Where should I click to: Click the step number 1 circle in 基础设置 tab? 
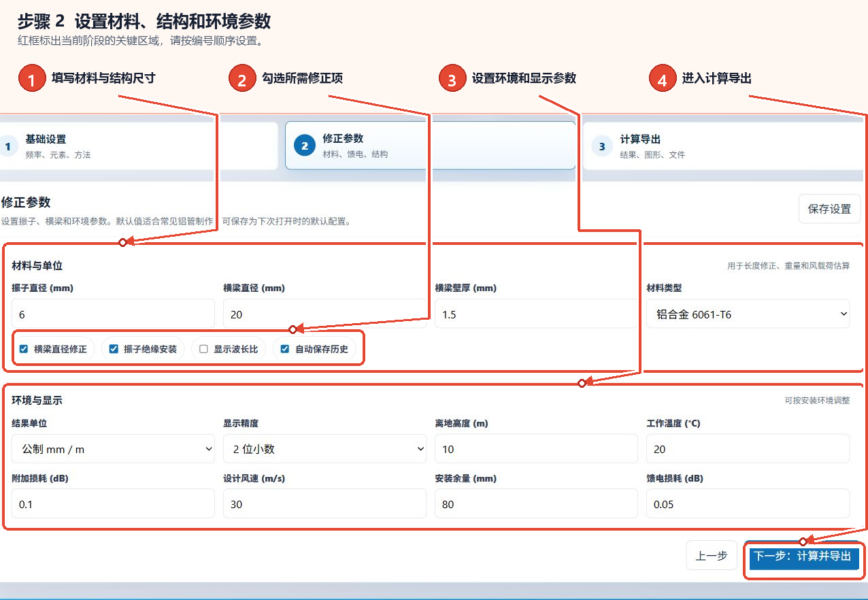[7, 146]
